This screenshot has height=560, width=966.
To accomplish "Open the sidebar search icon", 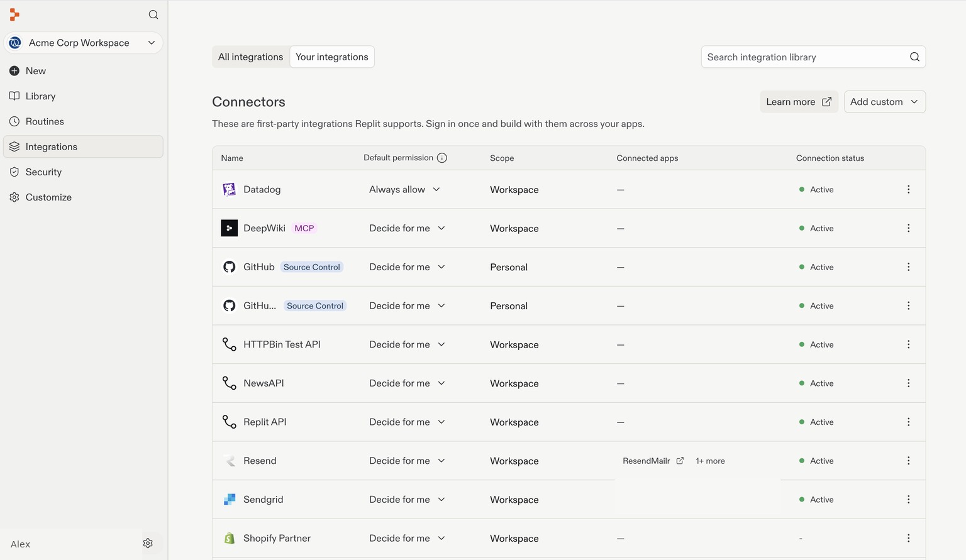I will [153, 14].
